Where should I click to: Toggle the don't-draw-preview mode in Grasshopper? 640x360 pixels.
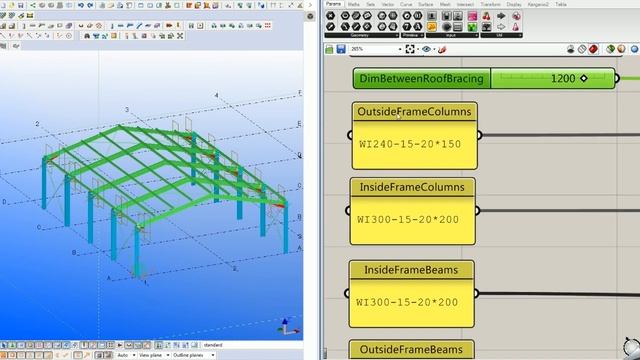tap(571, 49)
